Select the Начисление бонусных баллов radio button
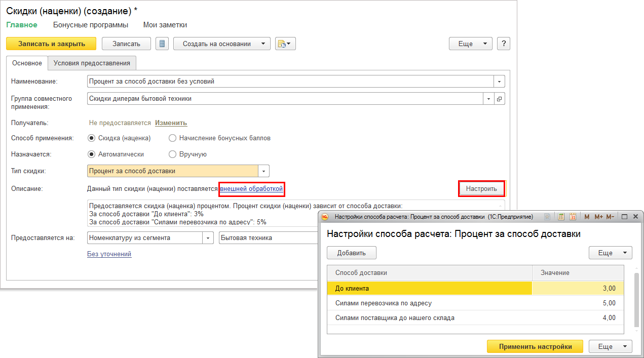The width and height of the screenshot is (644, 358). pos(172,138)
